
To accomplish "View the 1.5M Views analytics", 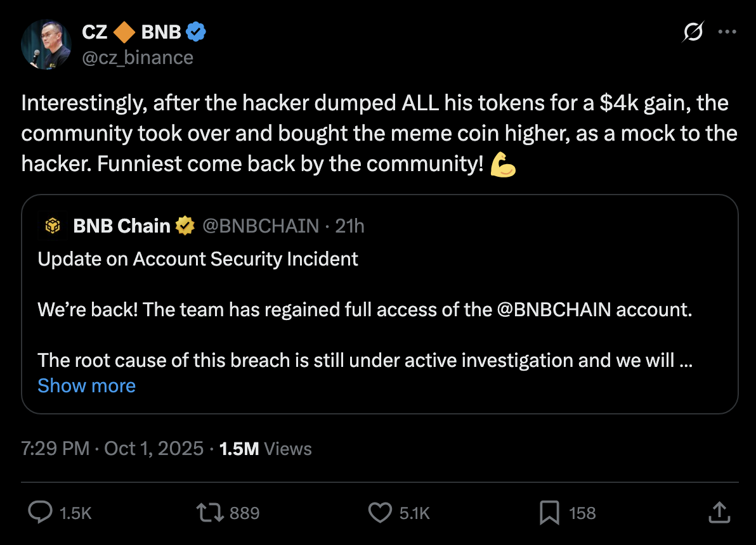I will [265, 449].
